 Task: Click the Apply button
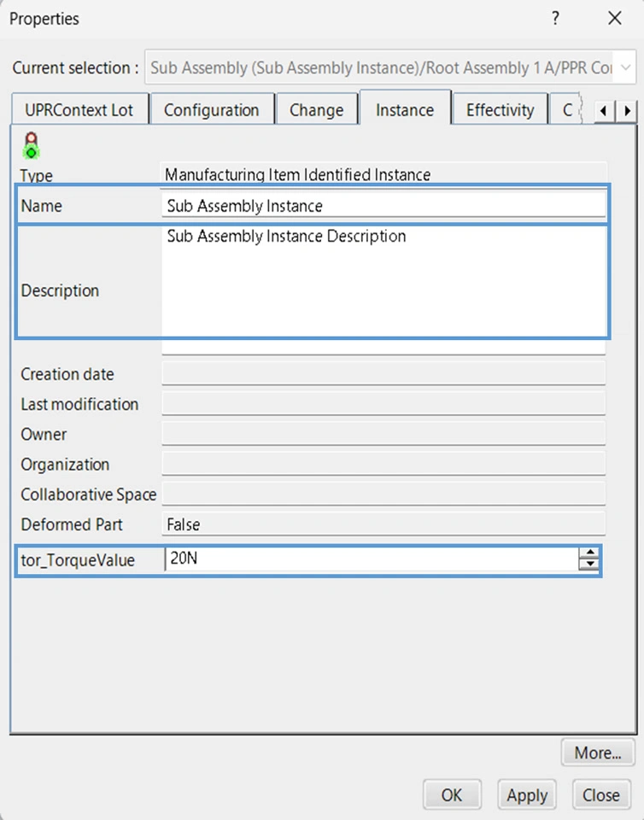[527, 795]
